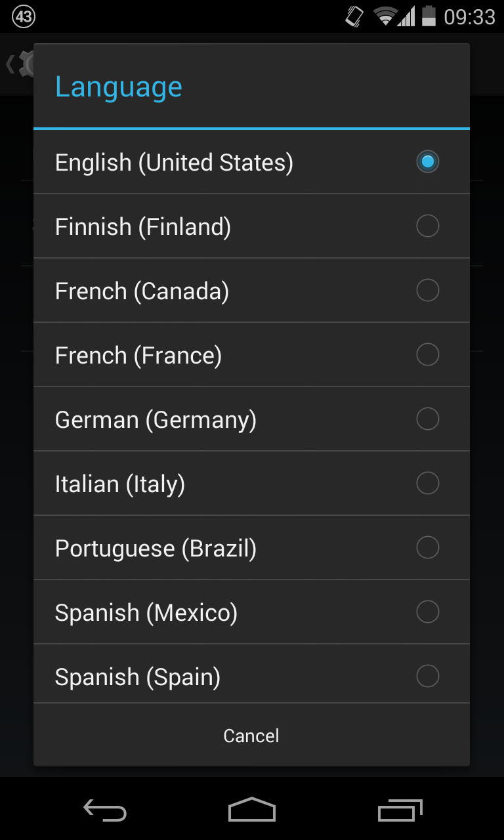
Task: Tap the Android Home navigation icon
Action: pyautogui.click(x=251, y=810)
